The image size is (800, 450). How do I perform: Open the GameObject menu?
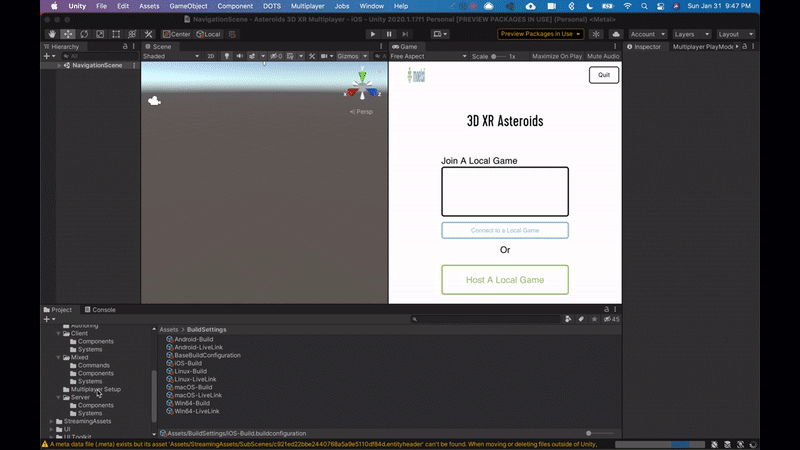click(186, 6)
